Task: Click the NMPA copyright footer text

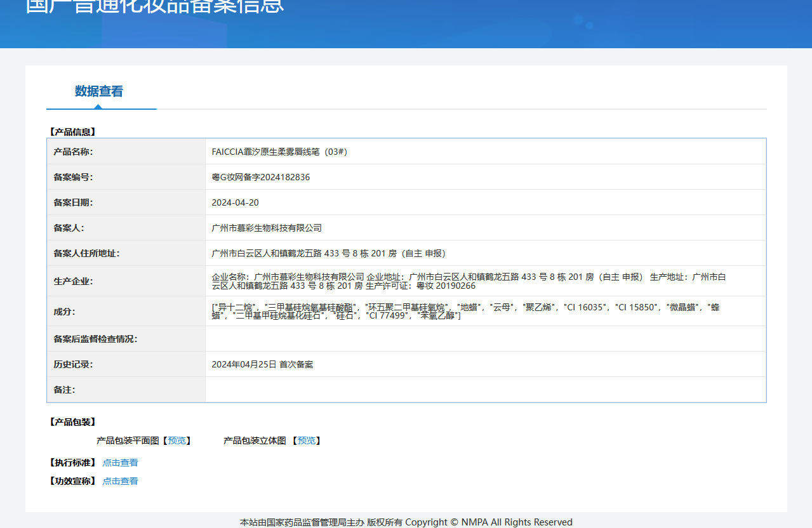Action: pyautogui.click(x=406, y=522)
